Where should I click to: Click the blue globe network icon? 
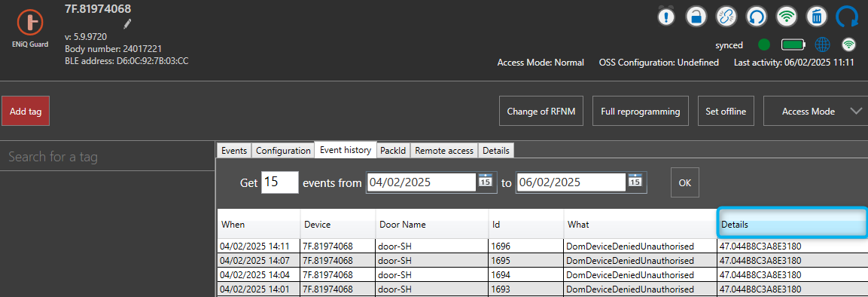[823, 45]
